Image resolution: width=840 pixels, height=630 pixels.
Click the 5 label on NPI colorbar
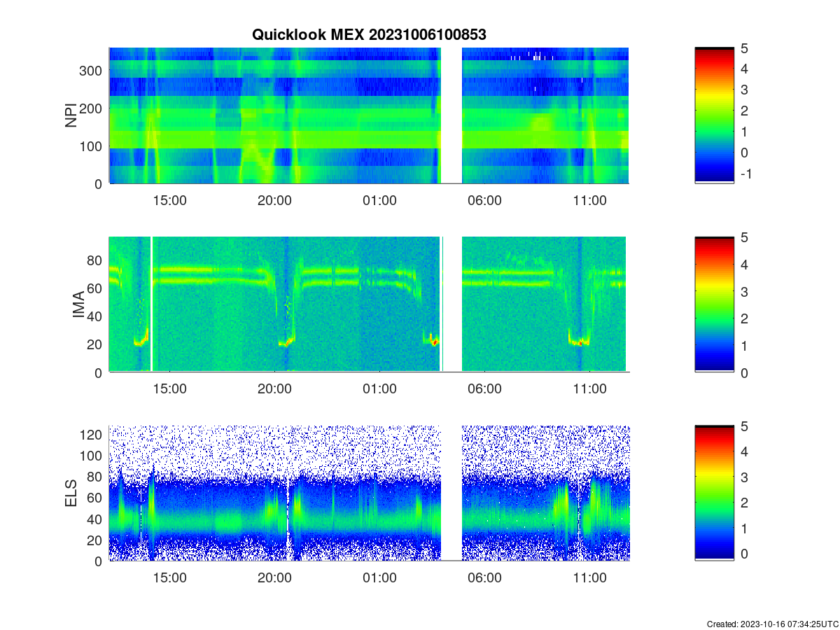point(743,48)
